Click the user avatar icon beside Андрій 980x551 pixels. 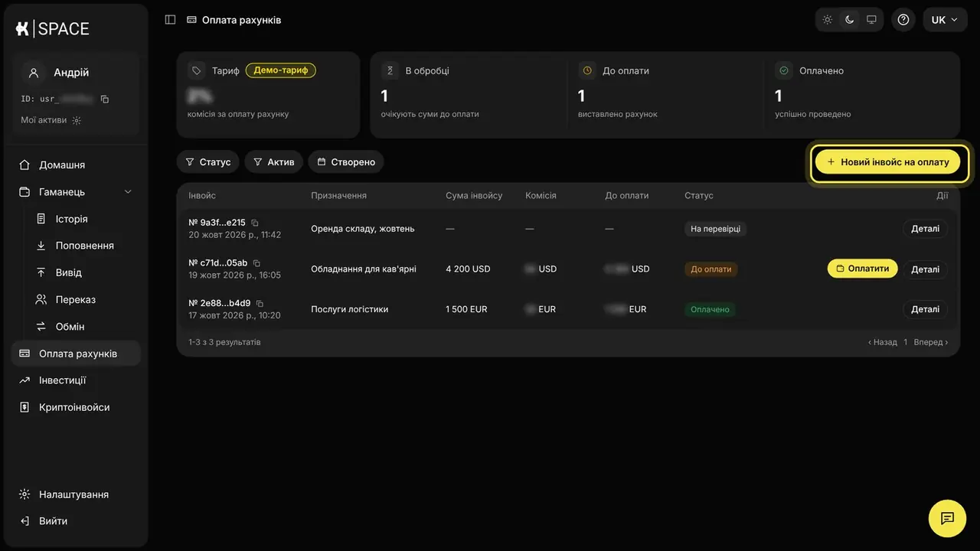coord(34,73)
